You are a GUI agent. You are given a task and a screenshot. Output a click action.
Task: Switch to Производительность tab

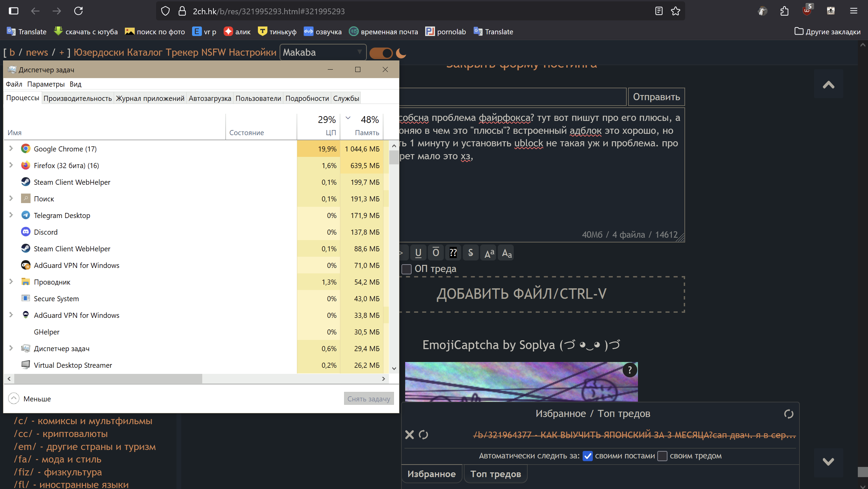78,98
